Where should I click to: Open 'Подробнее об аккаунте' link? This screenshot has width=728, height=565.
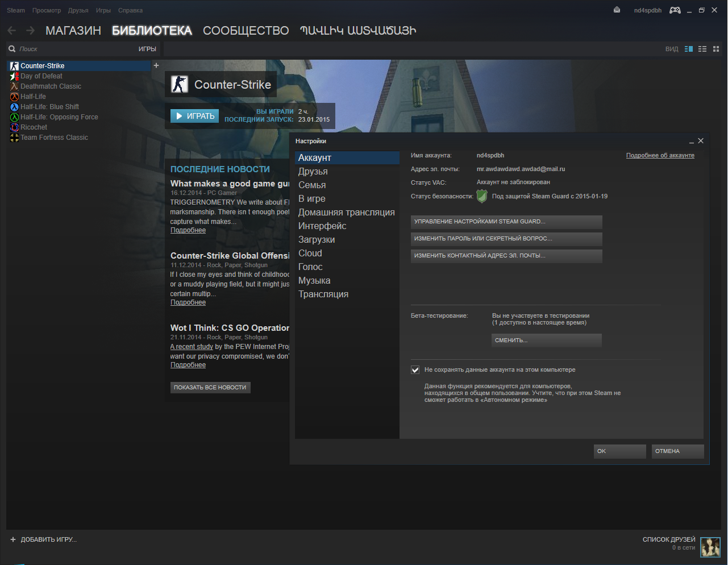click(660, 155)
